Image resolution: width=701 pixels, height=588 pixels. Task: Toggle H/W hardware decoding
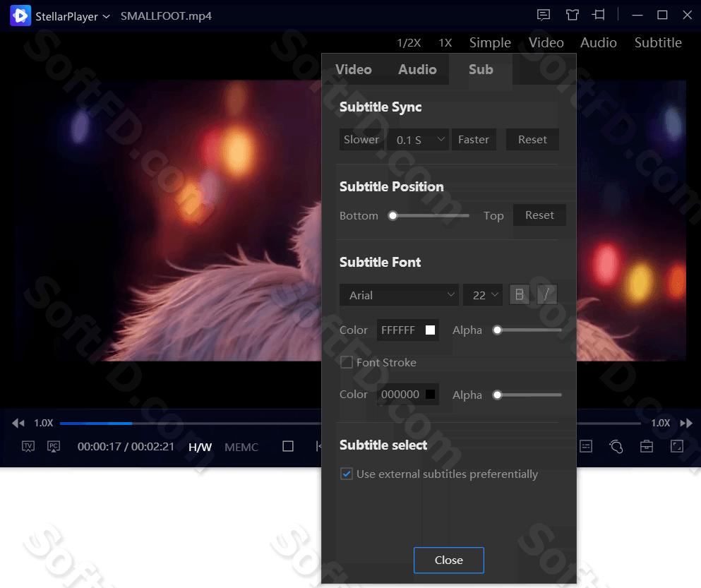click(200, 447)
